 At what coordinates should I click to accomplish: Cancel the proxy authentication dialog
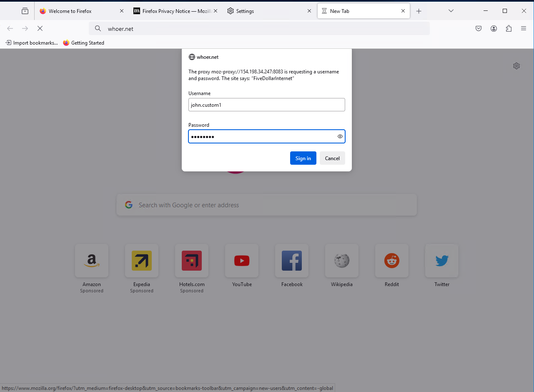332,158
